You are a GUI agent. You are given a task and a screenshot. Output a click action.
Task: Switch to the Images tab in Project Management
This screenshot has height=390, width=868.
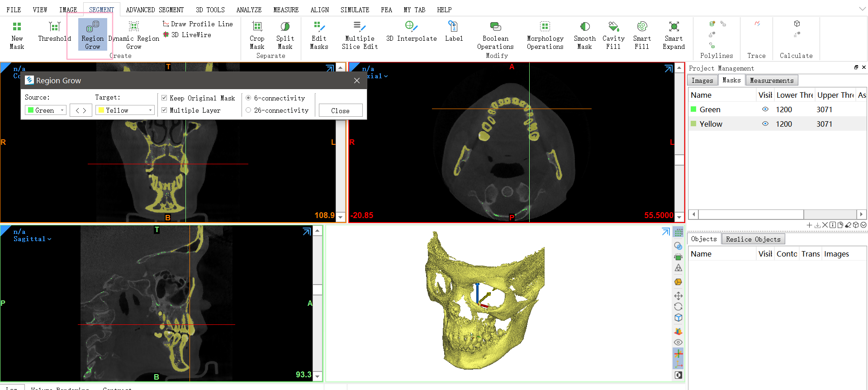(x=702, y=81)
